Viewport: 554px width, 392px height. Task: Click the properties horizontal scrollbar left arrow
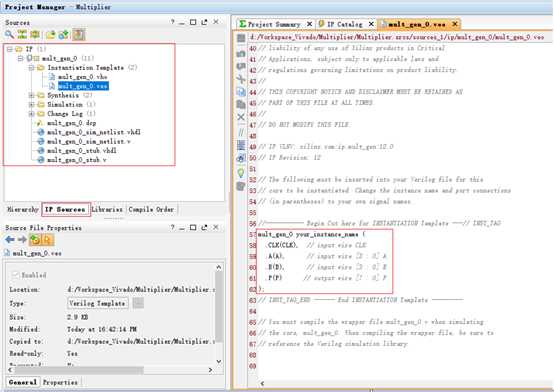pyautogui.click(x=10, y=370)
